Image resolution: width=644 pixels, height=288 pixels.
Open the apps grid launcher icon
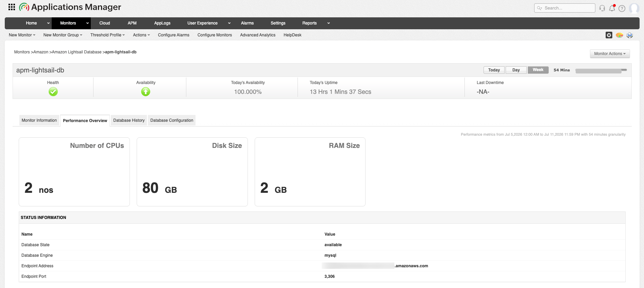[12, 7]
